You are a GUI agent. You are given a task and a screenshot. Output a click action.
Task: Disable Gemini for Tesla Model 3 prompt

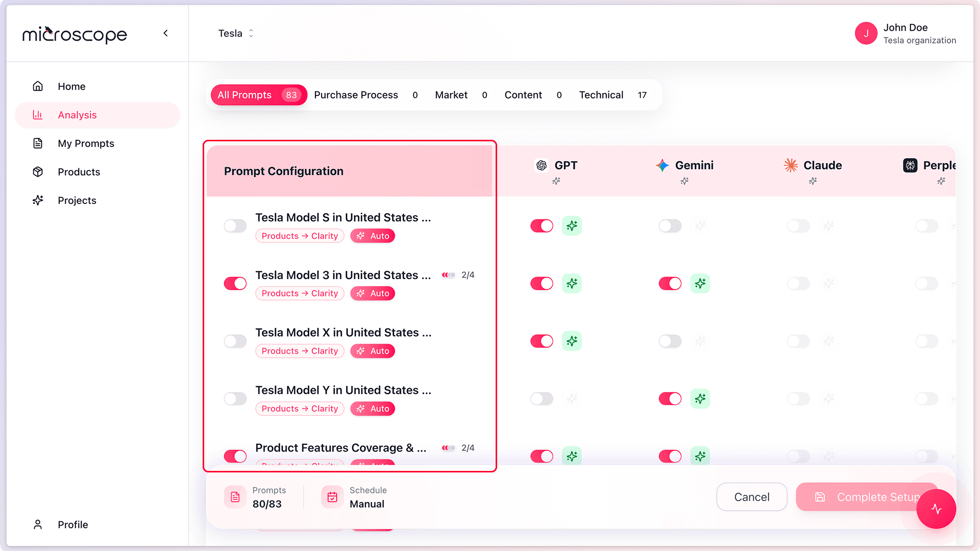coord(670,283)
